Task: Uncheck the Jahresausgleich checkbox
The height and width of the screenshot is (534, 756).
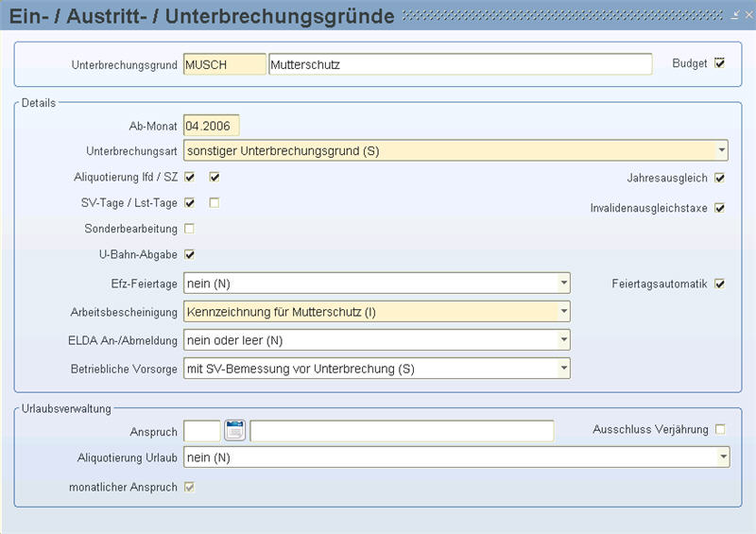Action: [x=720, y=178]
